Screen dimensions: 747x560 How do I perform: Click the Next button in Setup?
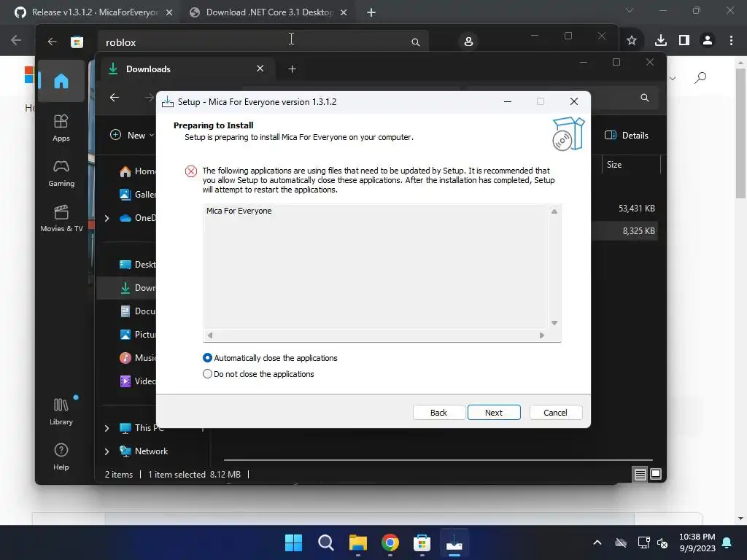[x=494, y=413]
